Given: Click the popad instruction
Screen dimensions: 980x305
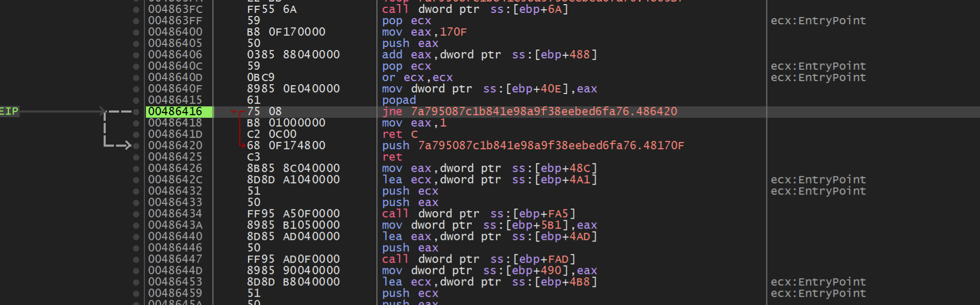Looking at the screenshot, I should 398,100.
